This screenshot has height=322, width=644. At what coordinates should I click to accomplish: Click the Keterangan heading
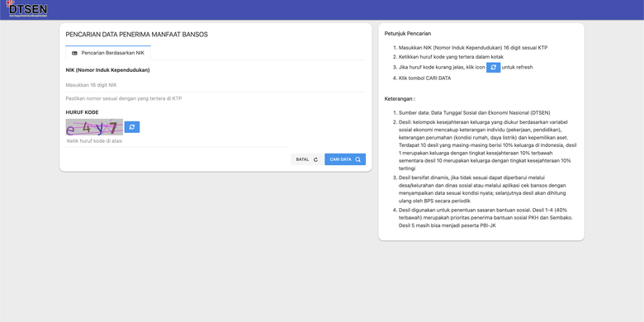[x=400, y=99]
